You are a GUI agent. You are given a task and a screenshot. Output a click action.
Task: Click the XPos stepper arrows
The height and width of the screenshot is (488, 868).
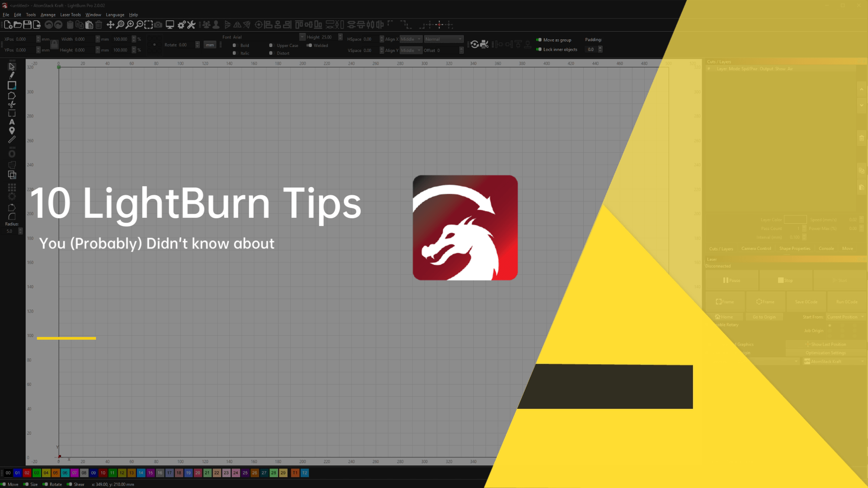(x=38, y=39)
